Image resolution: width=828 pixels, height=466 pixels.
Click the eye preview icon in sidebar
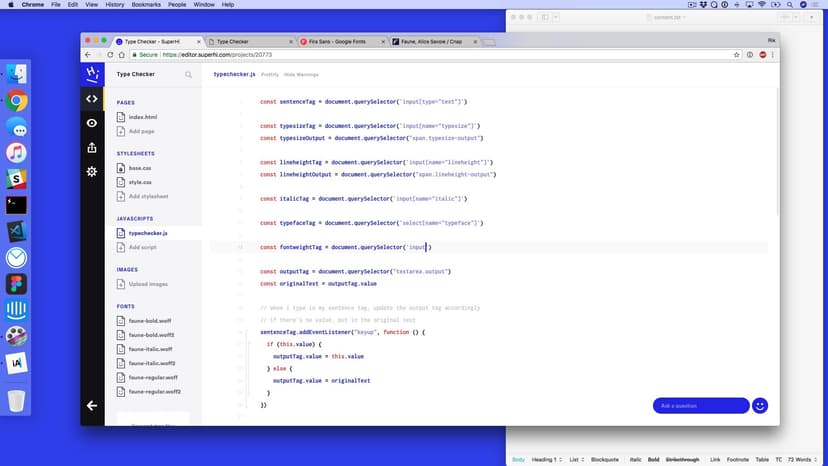(x=92, y=123)
